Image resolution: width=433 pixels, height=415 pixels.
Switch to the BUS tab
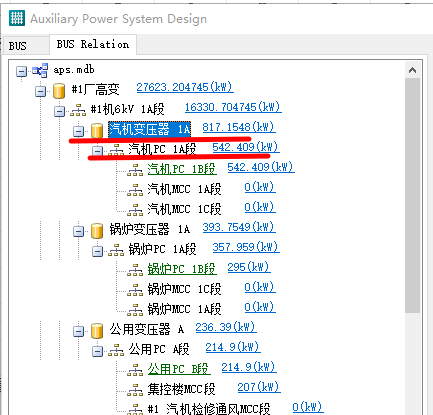[18, 46]
